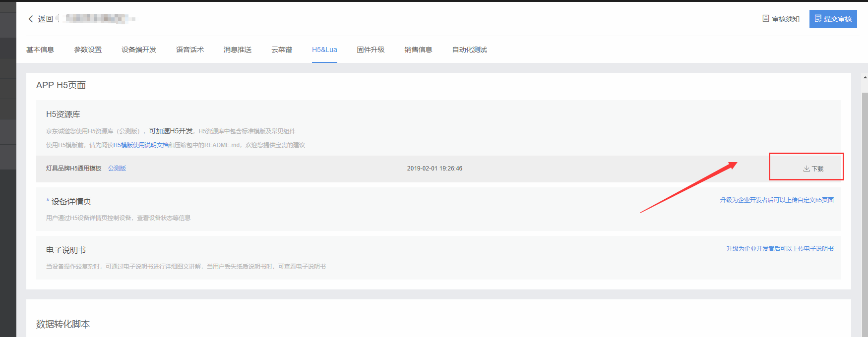Click the back chevron arrow icon
Viewport: 868px width, 337px height.
pos(31,19)
